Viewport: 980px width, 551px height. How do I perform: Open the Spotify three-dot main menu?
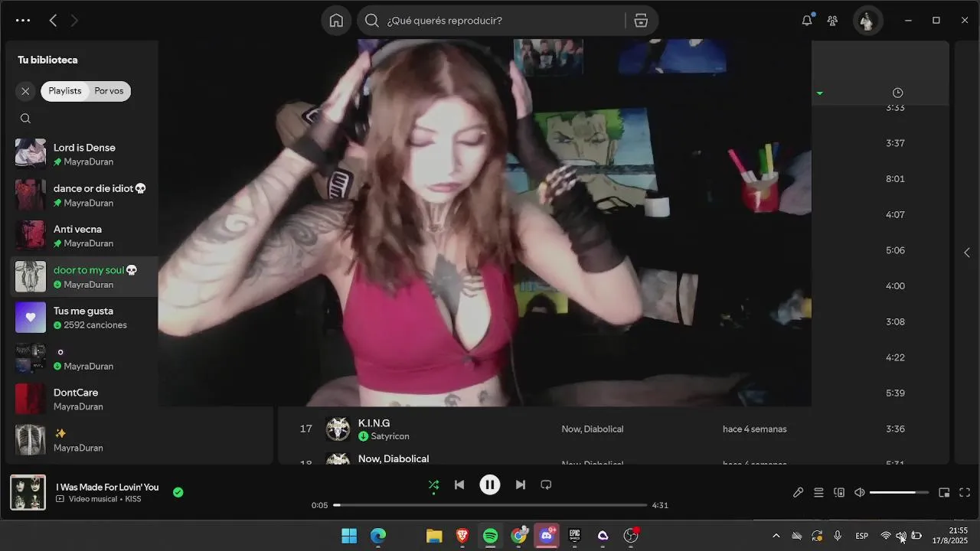coord(23,21)
